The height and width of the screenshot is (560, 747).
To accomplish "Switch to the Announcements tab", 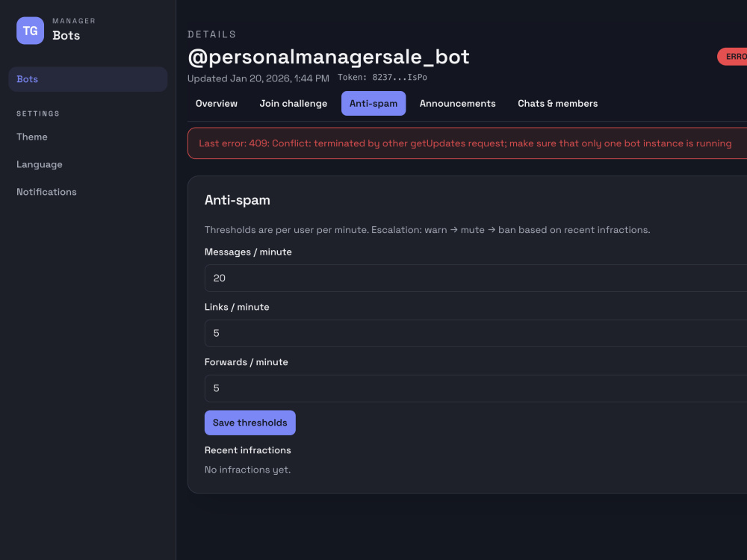I will click(x=457, y=103).
